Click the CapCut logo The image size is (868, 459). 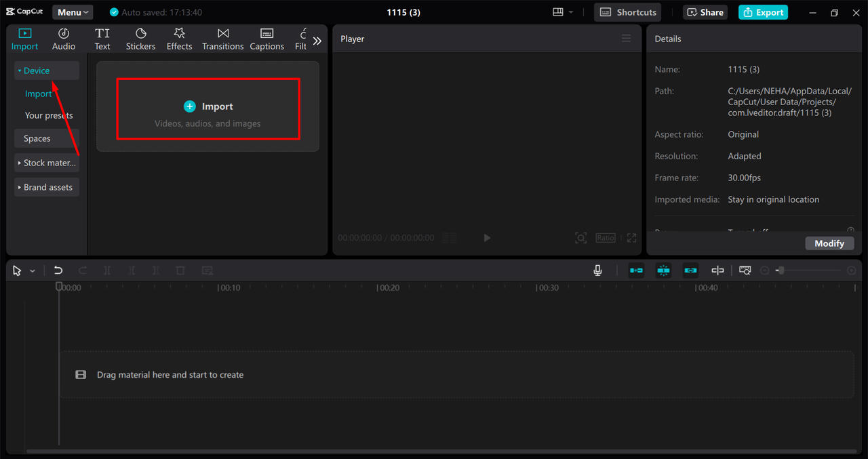[24, 12]
